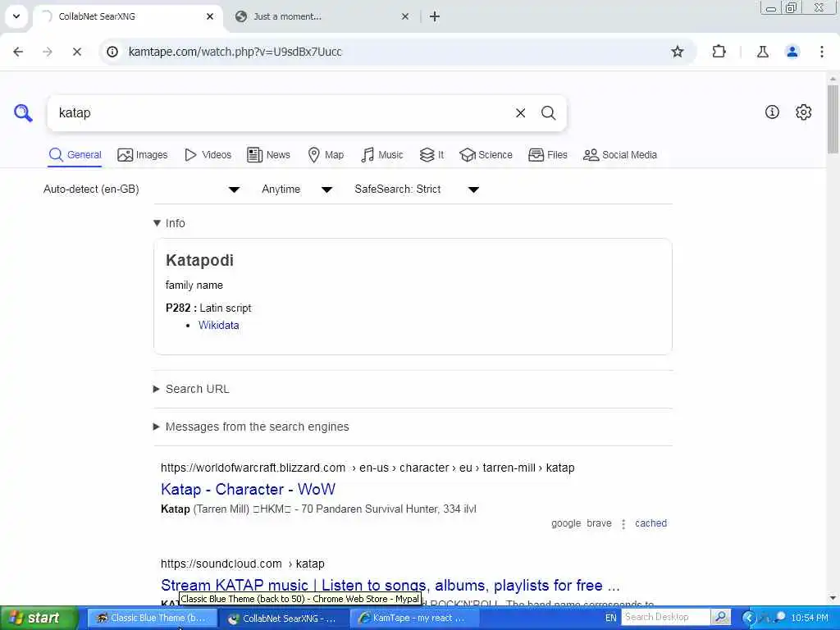Collapse the Info section
The height and width of the screenshot is (630, 840).
coord(169,223)
